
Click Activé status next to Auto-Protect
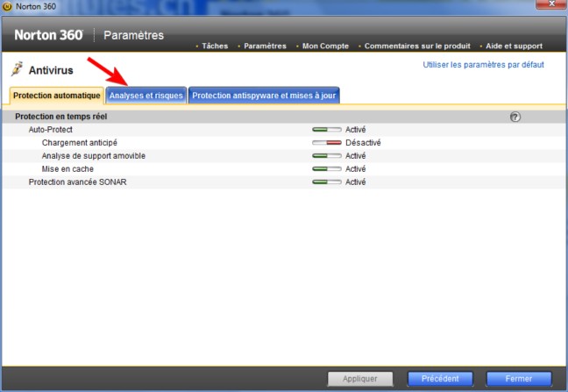355,130
